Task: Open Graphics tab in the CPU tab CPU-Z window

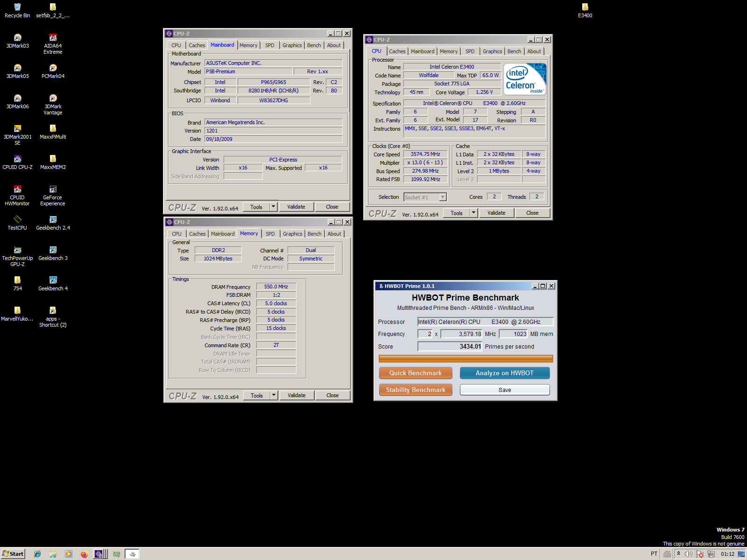Action: coord(493,51)
